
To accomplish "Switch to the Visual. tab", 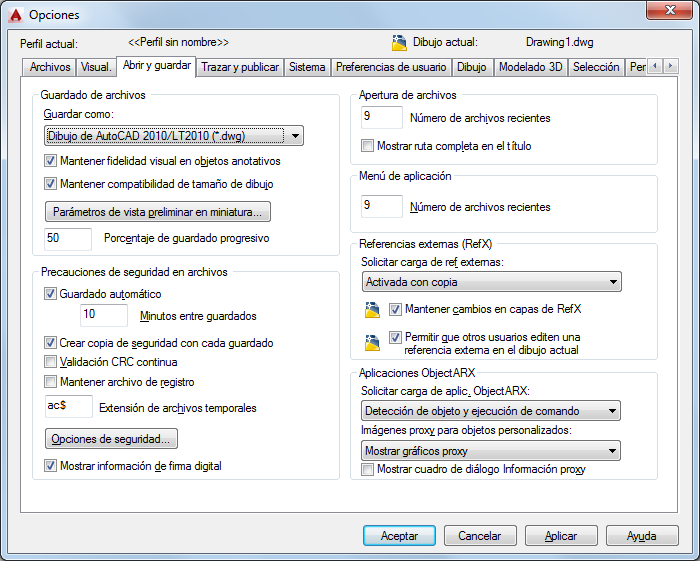I will tap(96, 67).
